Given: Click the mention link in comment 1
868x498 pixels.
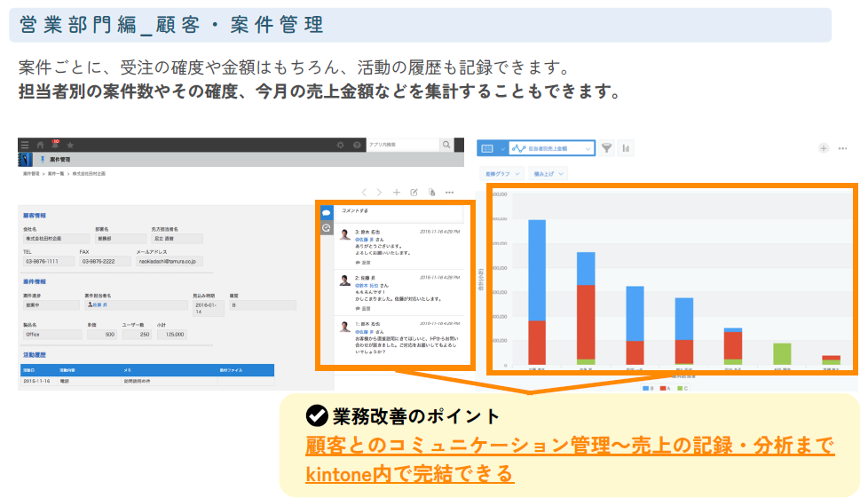Looking at the screenshot, I should click(x=365, y=331).
